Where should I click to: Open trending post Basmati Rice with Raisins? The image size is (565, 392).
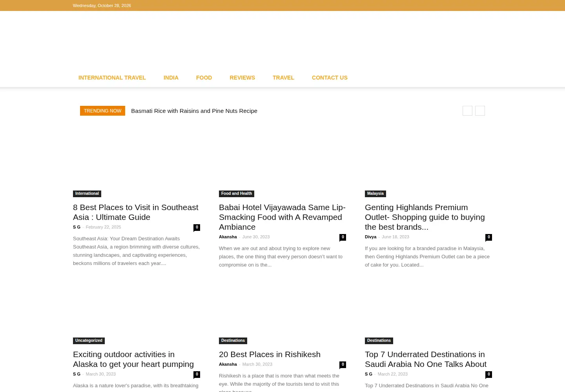(194, 111)
